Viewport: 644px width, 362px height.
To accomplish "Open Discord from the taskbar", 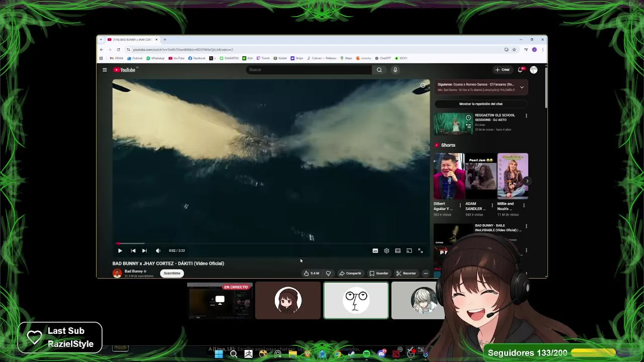I will [x=381, y=354].
